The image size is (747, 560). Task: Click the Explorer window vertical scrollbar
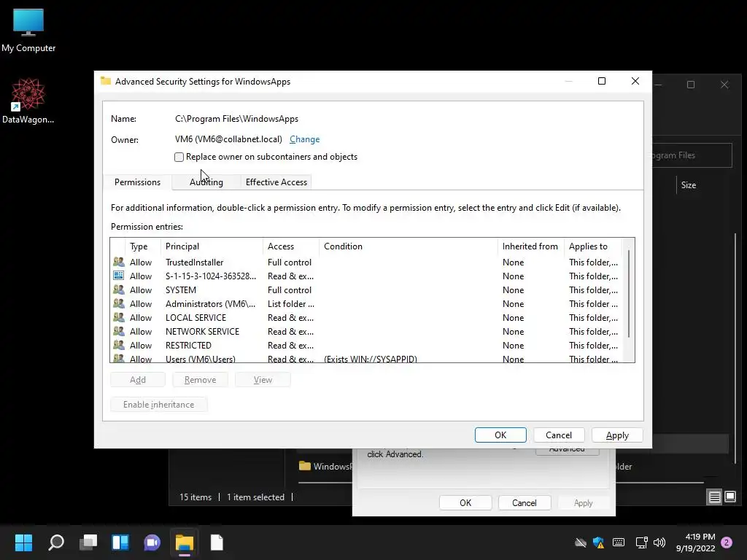[735, 348]
